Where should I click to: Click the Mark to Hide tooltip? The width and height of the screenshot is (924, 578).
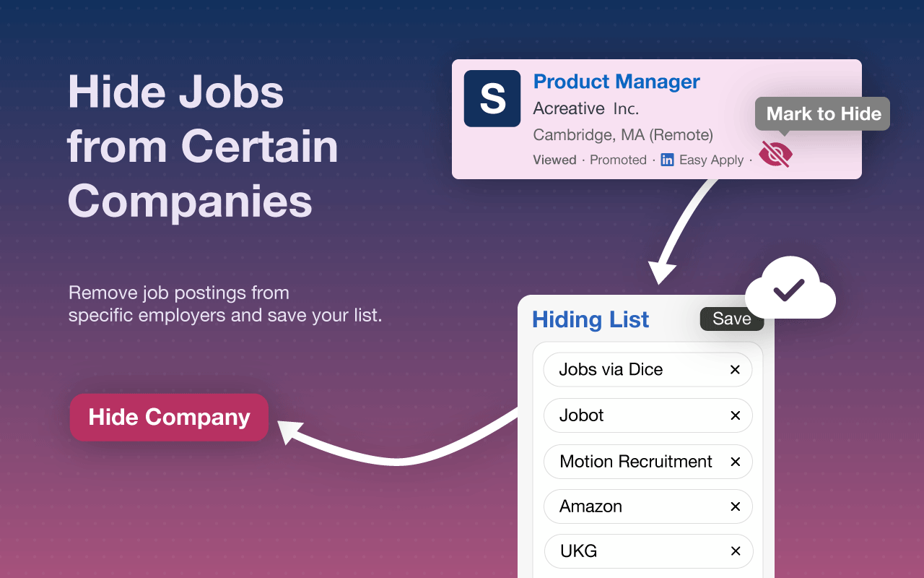tap(823, 113)
